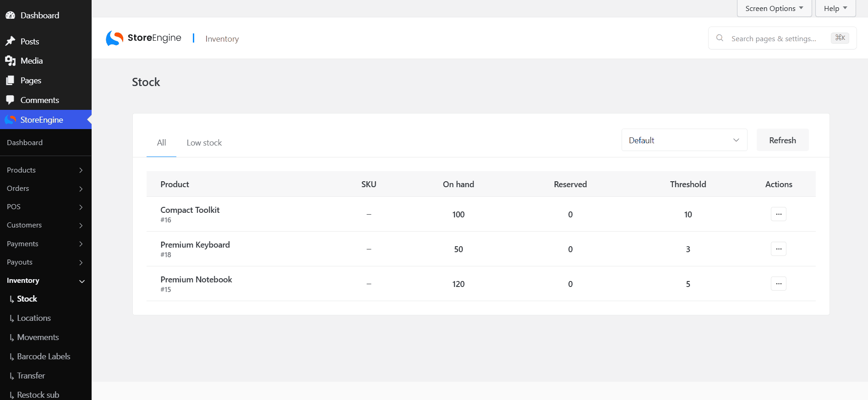Expand the Orders submenu chevron
Image resolution: width=868 pixels, height=400 pixels.
[81, 189]
